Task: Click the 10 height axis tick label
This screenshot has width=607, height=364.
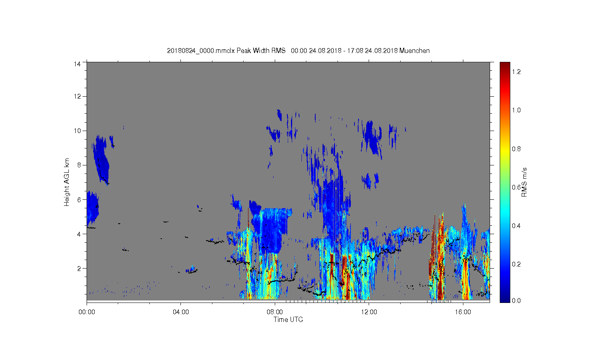Action: pyautogui.click(x=77, y=131)
